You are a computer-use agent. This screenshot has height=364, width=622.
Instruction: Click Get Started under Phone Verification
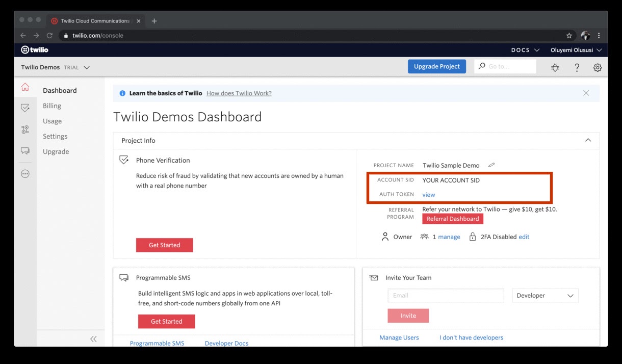click(x=164, y=245)
